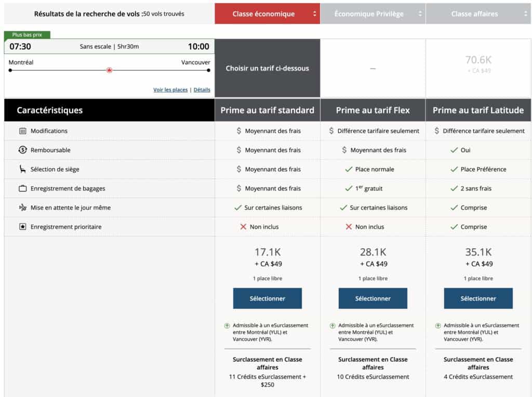
Task: Click the 70.6K business class price cell
Action: point(478,64)
